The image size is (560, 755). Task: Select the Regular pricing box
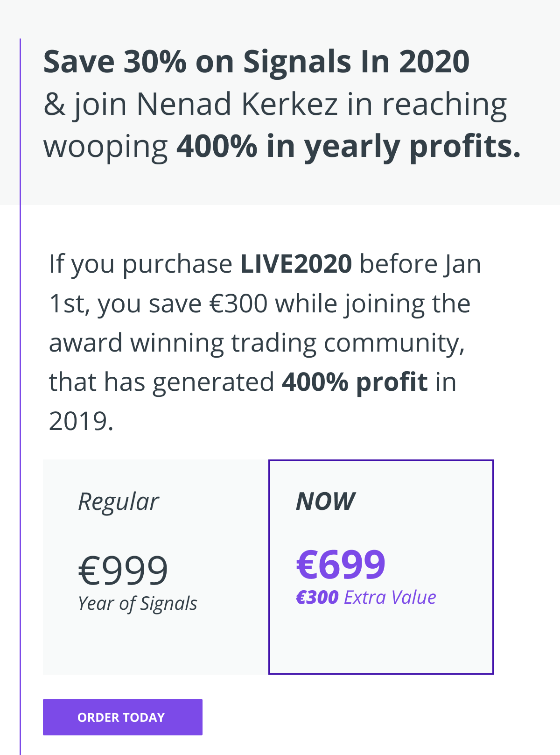coord(156,567)
